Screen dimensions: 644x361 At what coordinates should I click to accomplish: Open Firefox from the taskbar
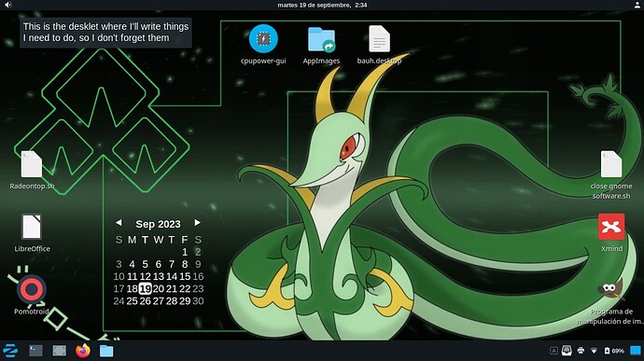pyautogui.click(x=83, y=351)
